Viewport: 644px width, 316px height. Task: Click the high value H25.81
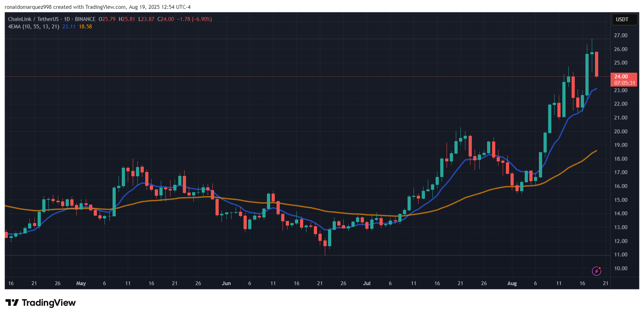coord(127,19)
